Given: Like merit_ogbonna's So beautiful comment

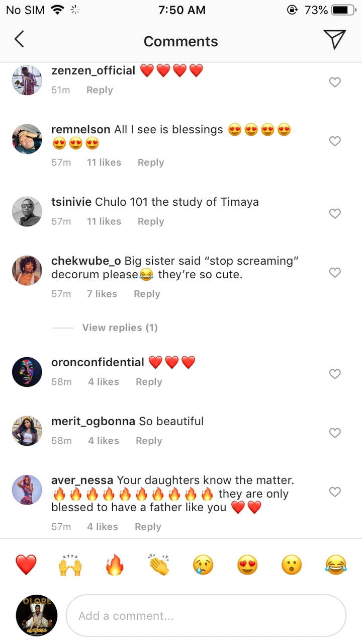Looking at the screenshot, I should coord(335,433).
